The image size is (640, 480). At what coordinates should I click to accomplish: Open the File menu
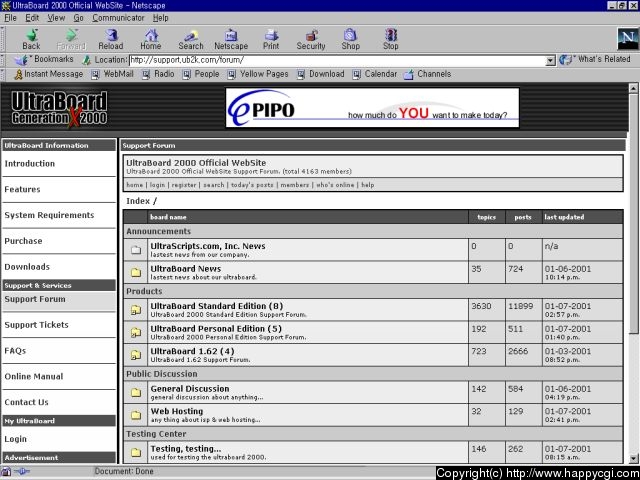point(10,18)
